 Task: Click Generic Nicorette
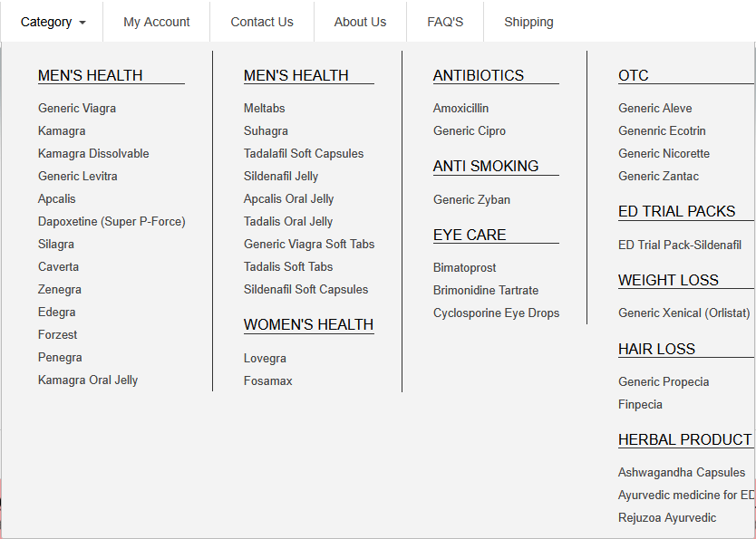[664, 154]
